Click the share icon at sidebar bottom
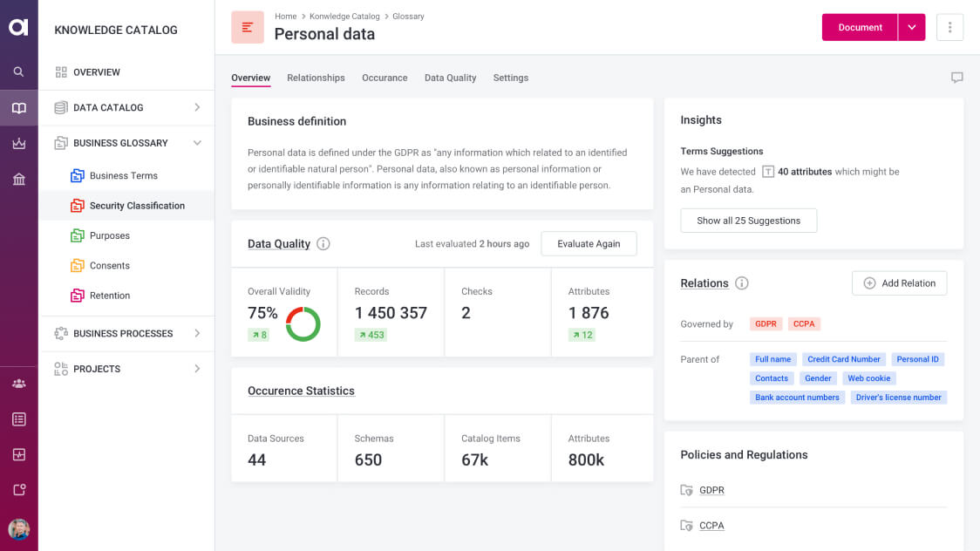Screen dimensions: 980x551 [x=18, y=489]
